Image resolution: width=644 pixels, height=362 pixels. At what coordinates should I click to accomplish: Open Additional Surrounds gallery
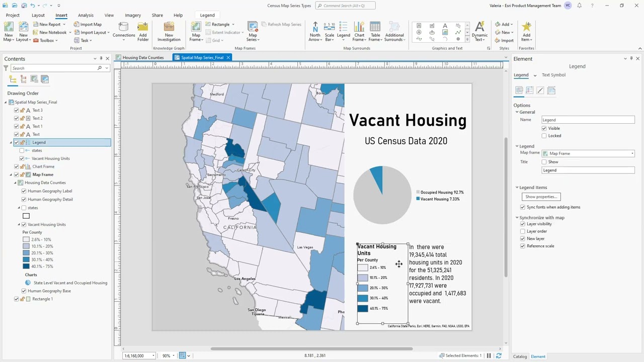pyautogui.click(x=394, y=32)
